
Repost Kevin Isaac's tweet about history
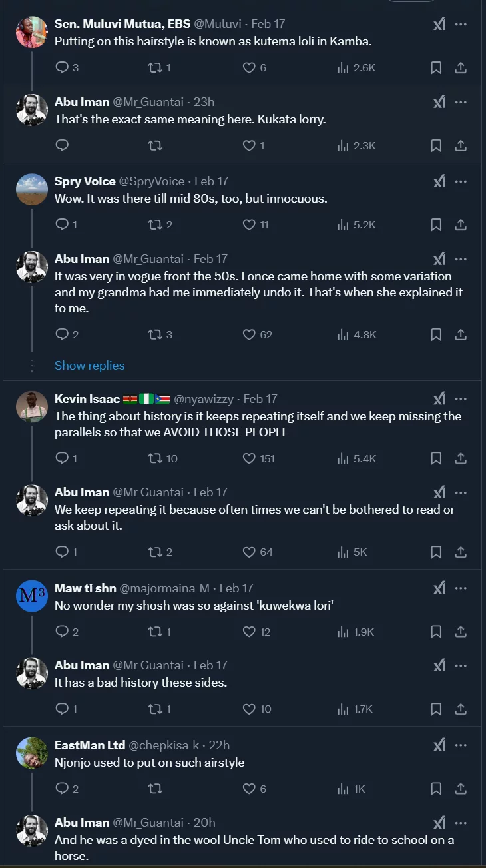pos(155,458)
